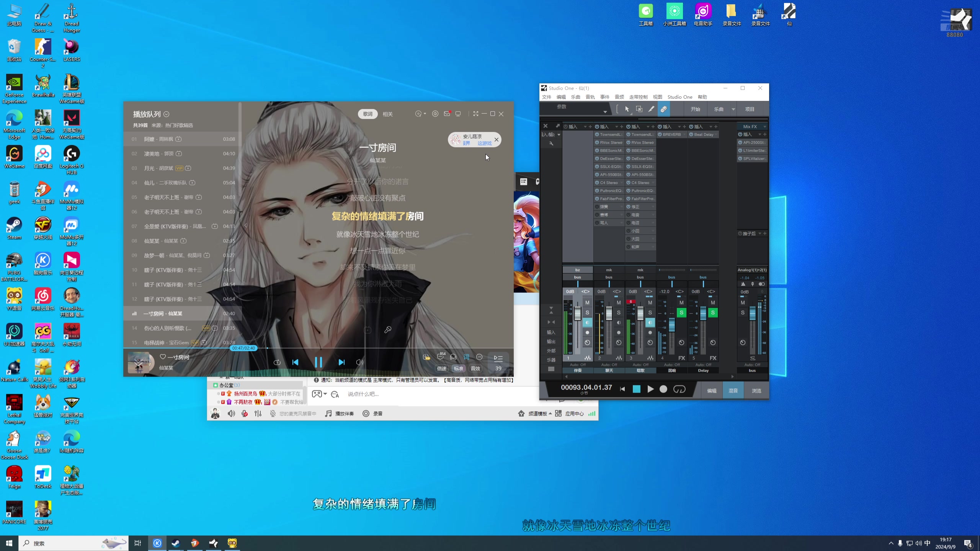980x551 pixels.
Task: Open mixer wrench options
Action: click(x=551, y=143)
